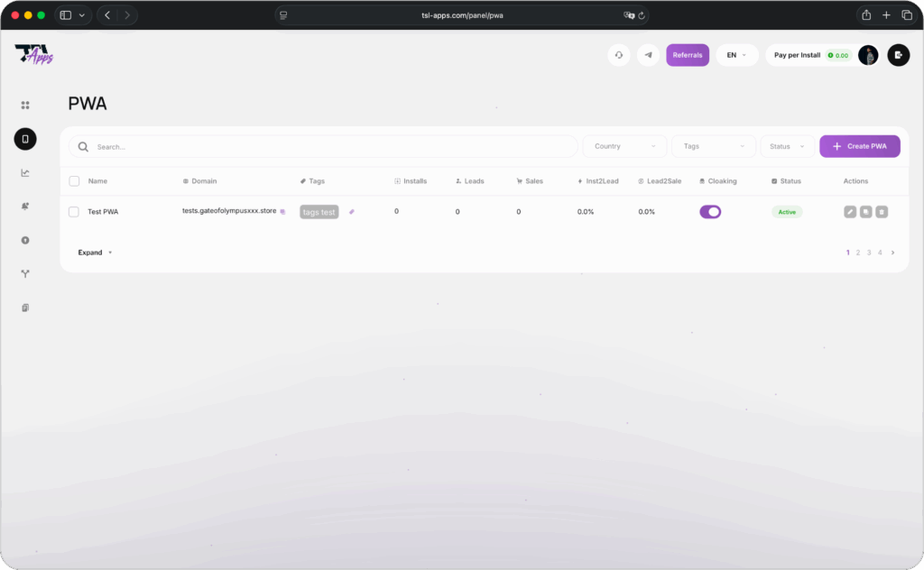
Task: Go to page 2 in pagination
Action: click(x=858, y=253)
